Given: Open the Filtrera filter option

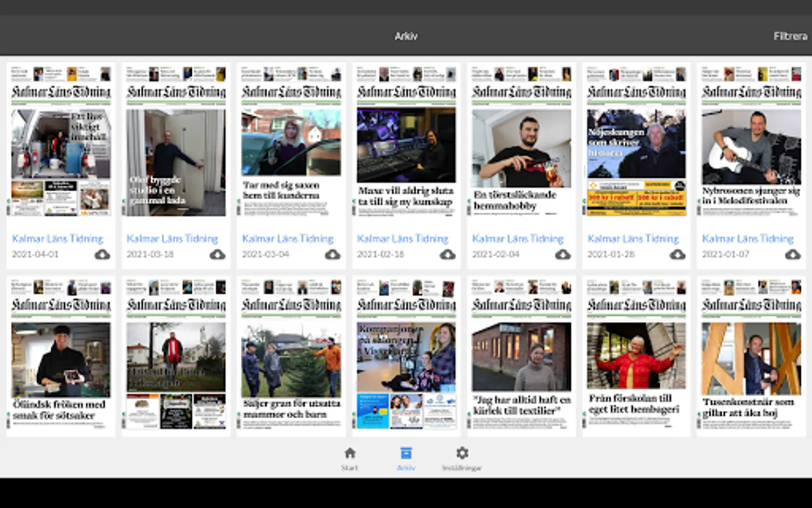Looking at the screenshot, I should point(790,36).
